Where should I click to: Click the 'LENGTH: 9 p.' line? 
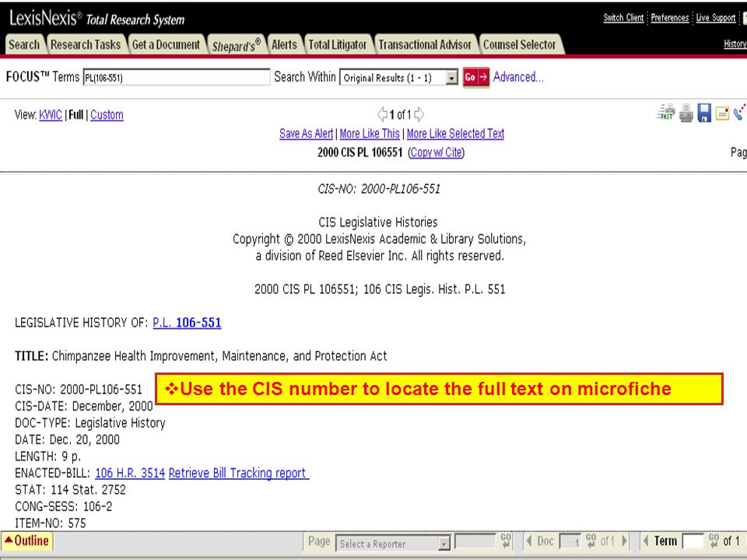[x=47, y=457]
